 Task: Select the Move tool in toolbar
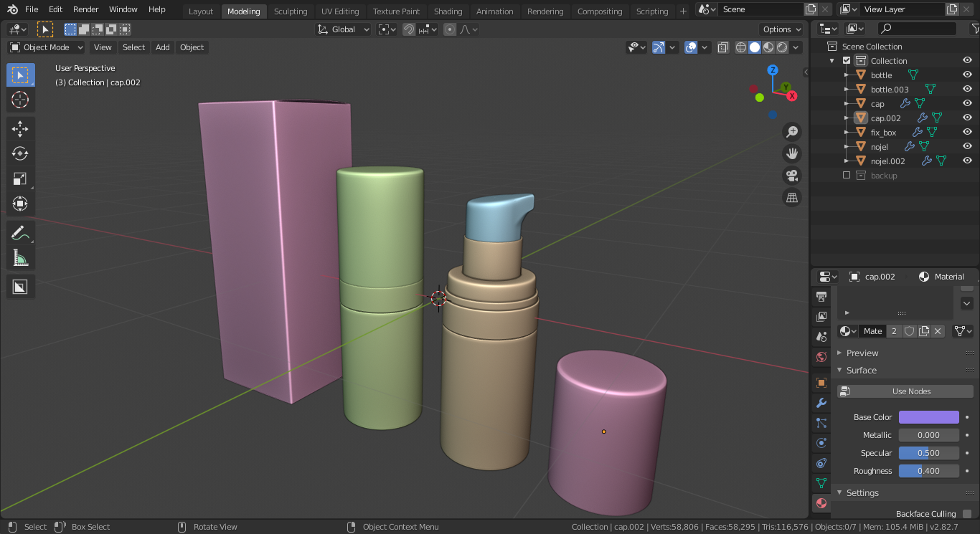(20, 129)
